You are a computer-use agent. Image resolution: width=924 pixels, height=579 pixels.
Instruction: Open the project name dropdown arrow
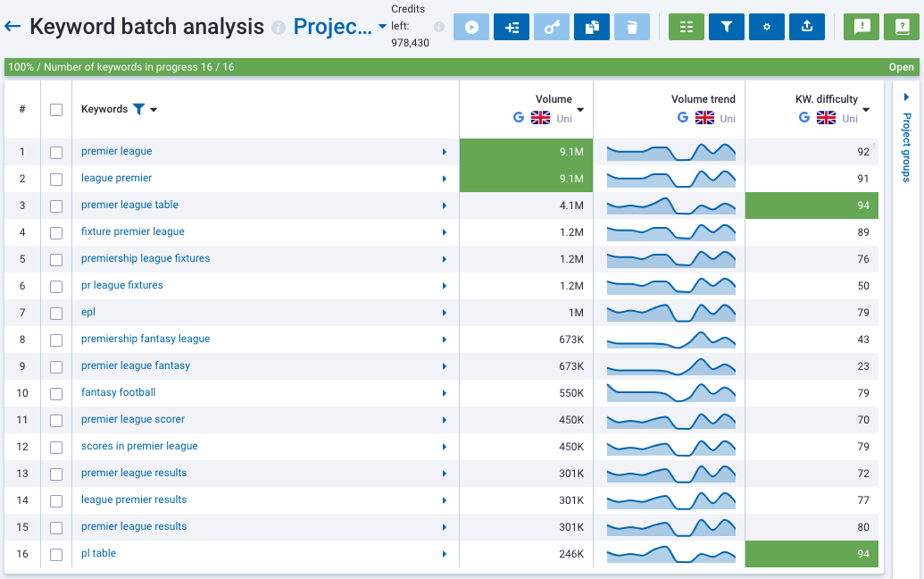click(383, 27)
